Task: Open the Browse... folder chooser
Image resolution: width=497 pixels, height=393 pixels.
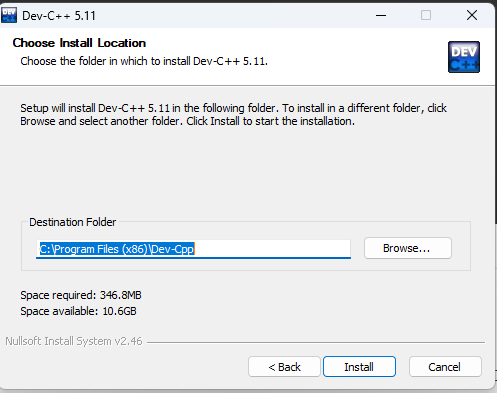Action: 408,248
